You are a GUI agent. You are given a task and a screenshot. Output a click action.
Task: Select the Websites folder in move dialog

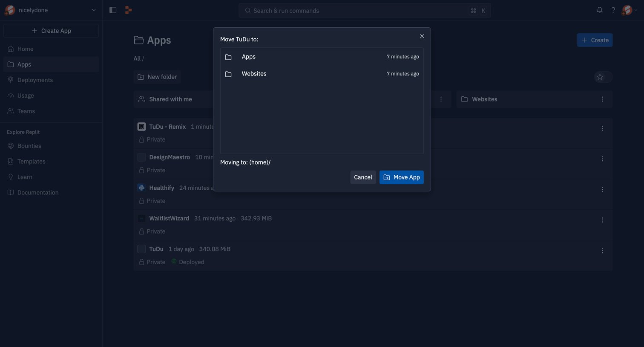tap(322, 74)
